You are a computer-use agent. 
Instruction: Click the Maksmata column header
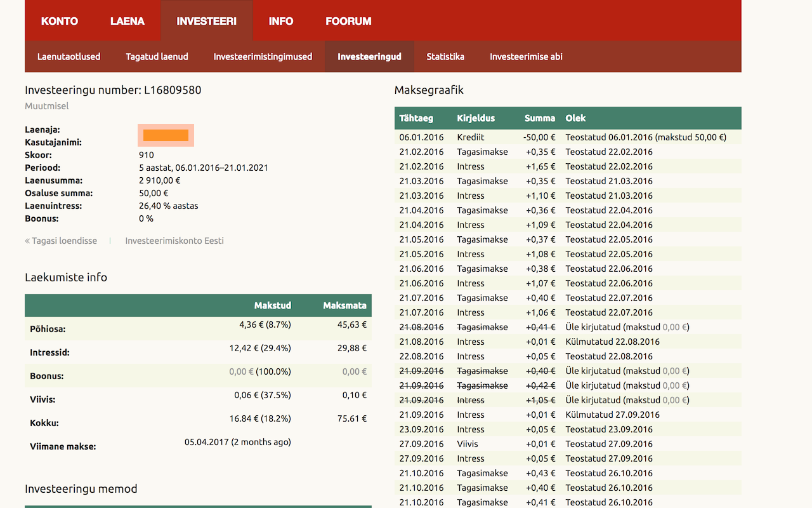[x=344, y=305]
